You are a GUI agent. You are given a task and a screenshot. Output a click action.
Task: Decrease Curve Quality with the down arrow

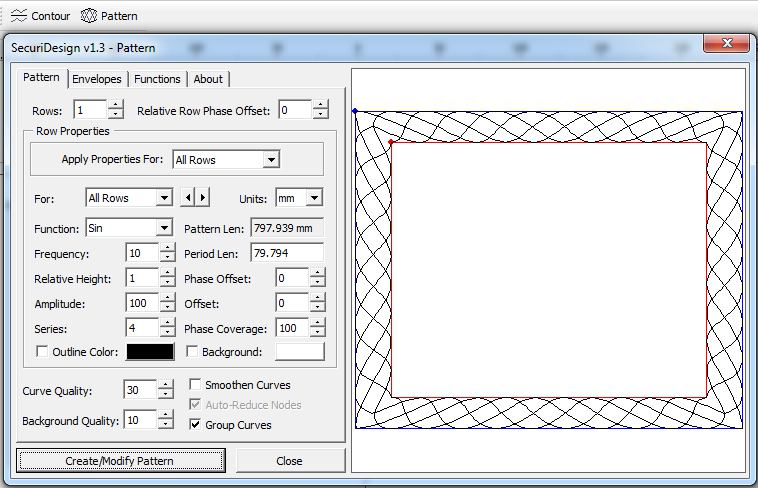coord(165,394)
